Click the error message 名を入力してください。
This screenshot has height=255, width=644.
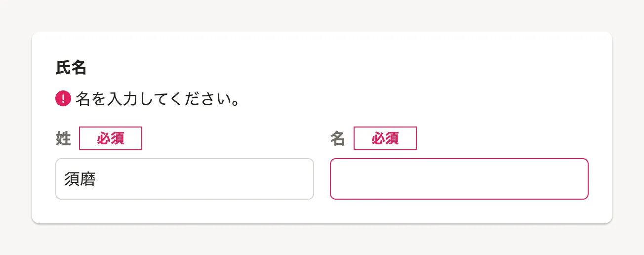[158, 99]
